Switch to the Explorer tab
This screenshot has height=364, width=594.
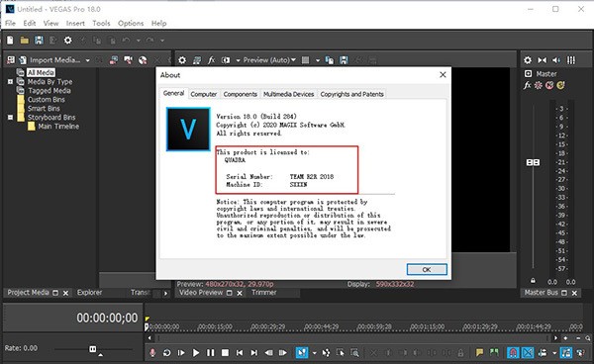pos(89,293)
